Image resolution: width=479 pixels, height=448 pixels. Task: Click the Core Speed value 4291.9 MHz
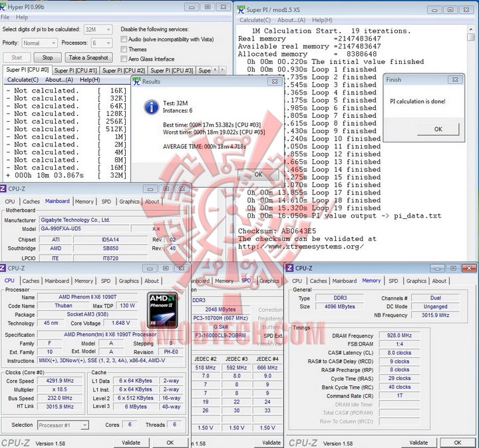(x=60, y=381)
